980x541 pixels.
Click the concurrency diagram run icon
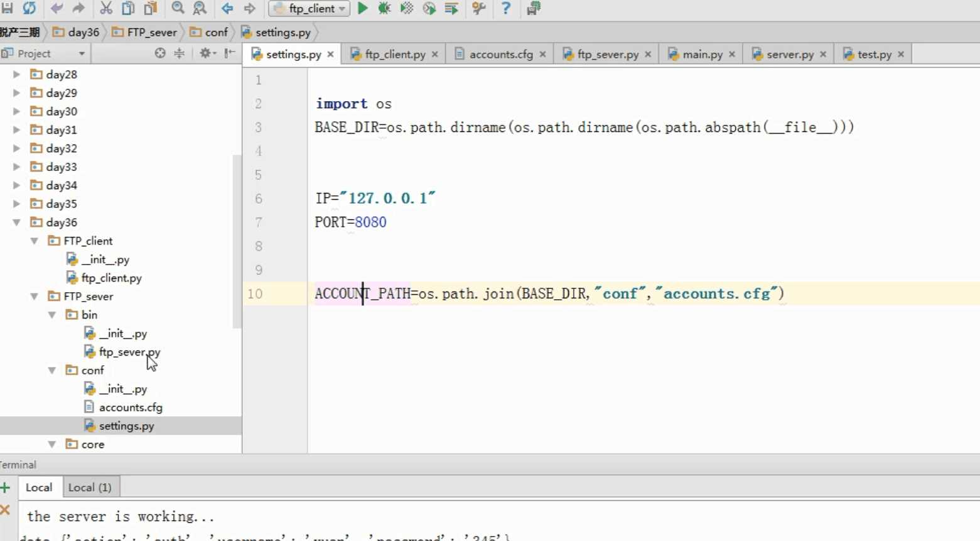[x=451, y=8]
